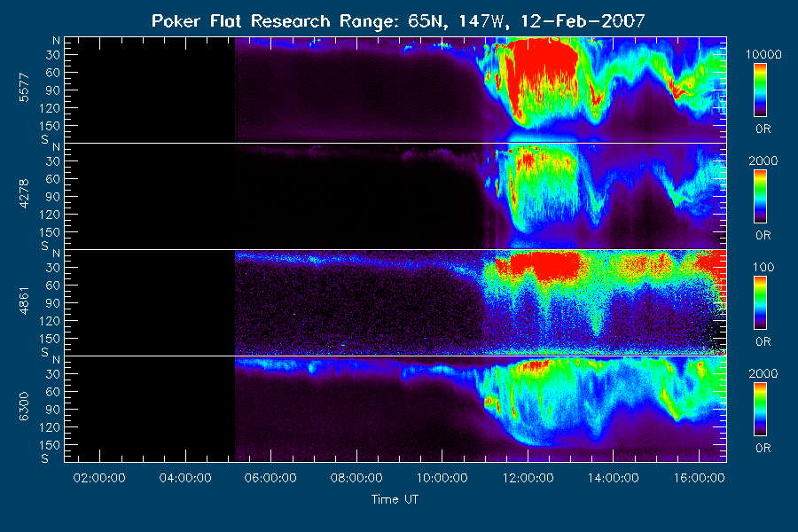Select the 4861 panel axis label
The height and width of the screenshot is (532, 798).
(x=24, y=301)
